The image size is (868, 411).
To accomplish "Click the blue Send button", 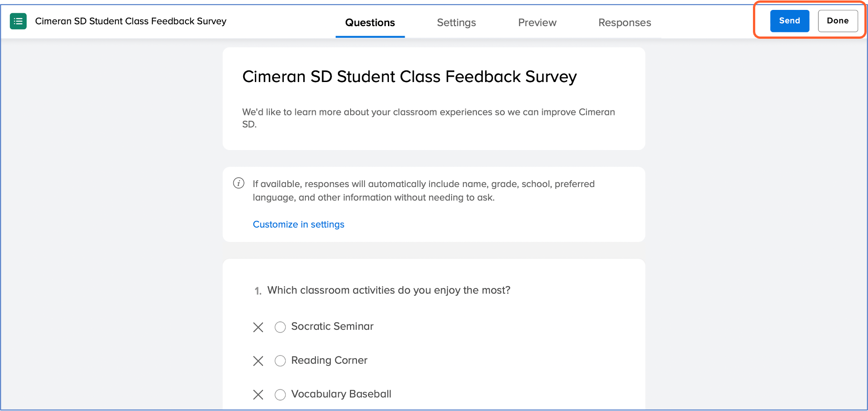I will (789, 21).
